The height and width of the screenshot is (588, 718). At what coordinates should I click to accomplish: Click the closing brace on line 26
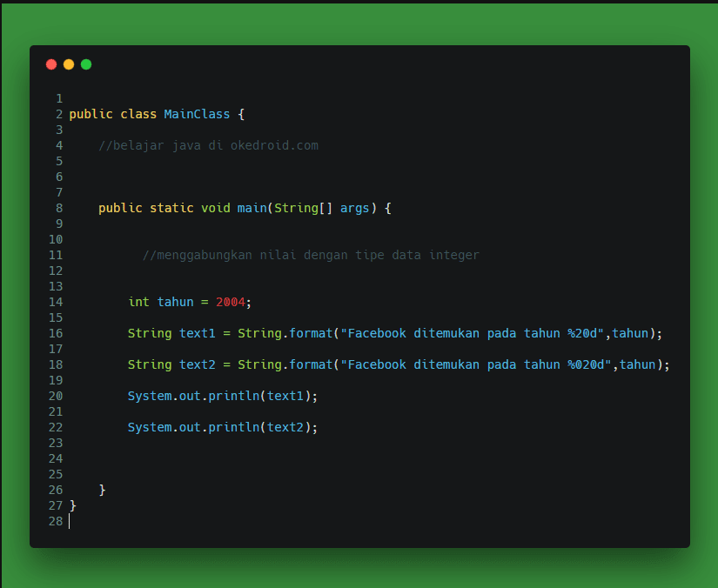[x=102, y=490]
